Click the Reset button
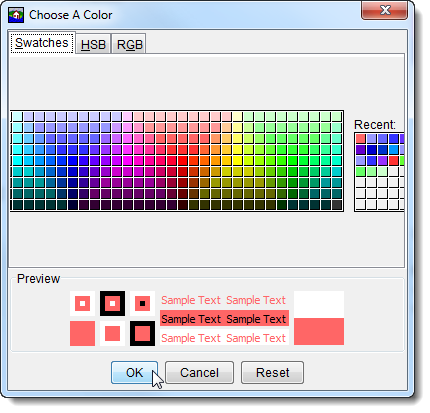The width and height of the screenshot is (430, 413). pyautogui.click(x=272, y=372)
